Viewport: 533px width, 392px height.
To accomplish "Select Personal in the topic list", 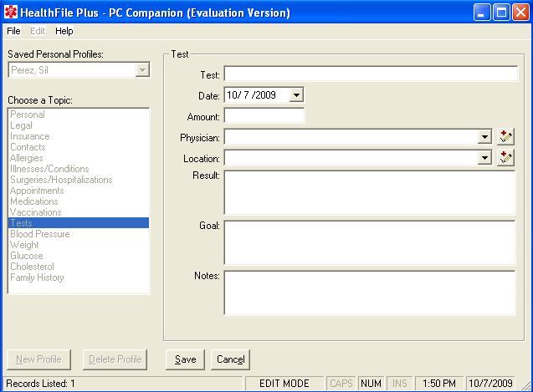I will [78, 115].
